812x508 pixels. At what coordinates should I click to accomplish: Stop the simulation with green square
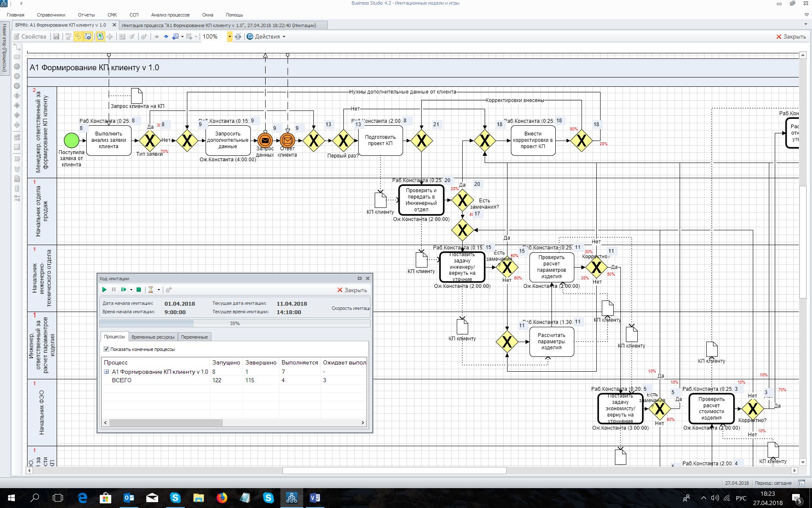pyautogui.click(x=138, y=290)
